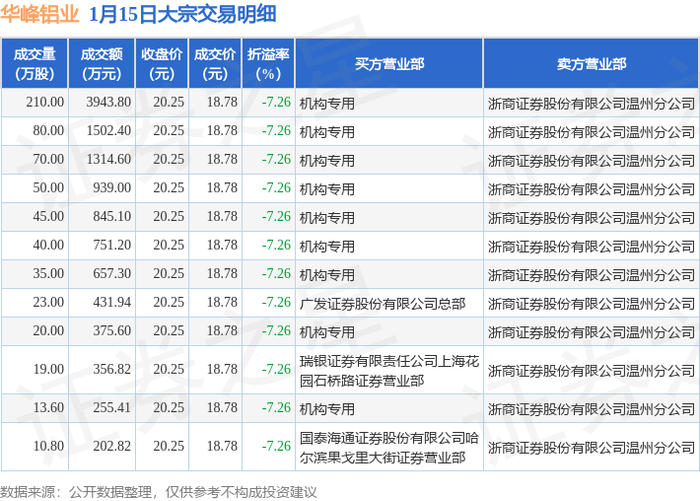Click buyer 瑞银证券有限责任公司上海花园石桥路证券营业部
Image resolution: width=700 pixels, height=501 pixels.
(389, 371)
